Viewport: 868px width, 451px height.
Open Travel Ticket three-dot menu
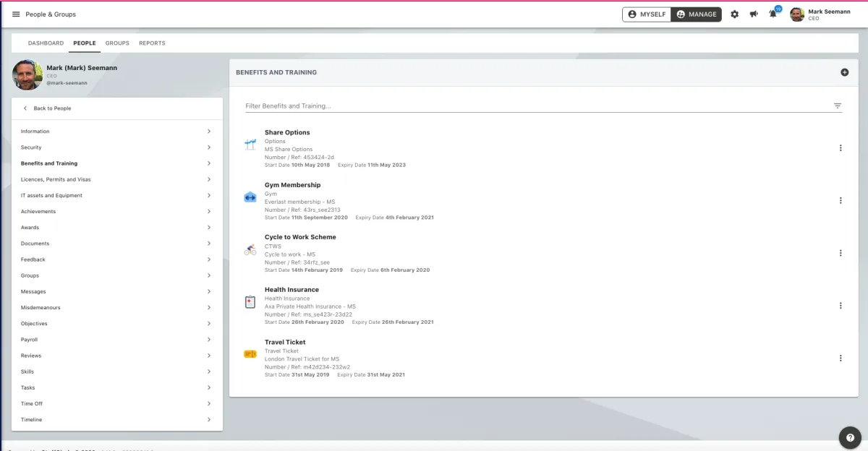tap(841, 358)
